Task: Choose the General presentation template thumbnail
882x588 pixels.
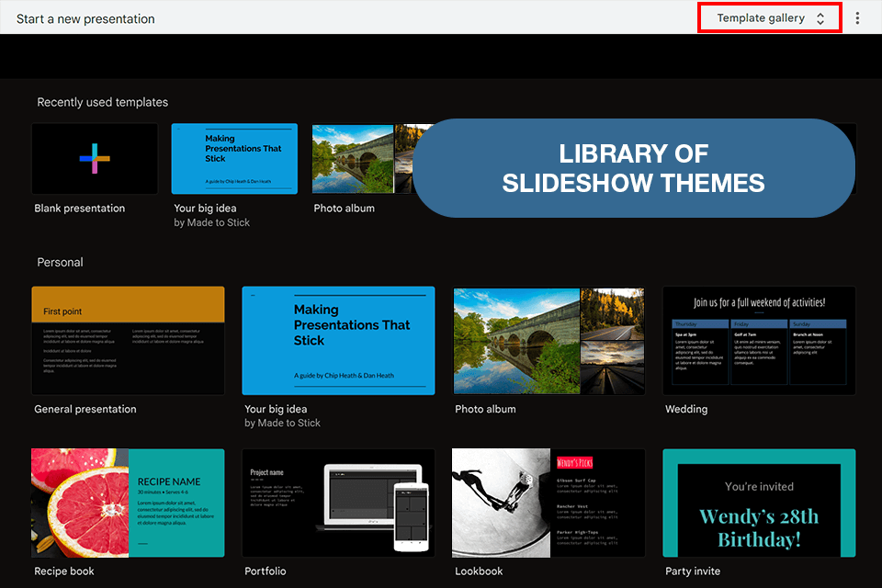Action: point(129,341)
